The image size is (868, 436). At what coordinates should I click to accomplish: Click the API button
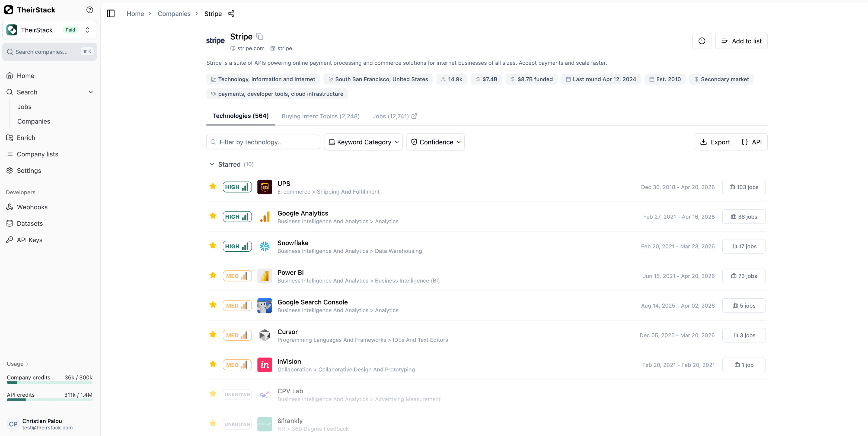pos(751,142)
